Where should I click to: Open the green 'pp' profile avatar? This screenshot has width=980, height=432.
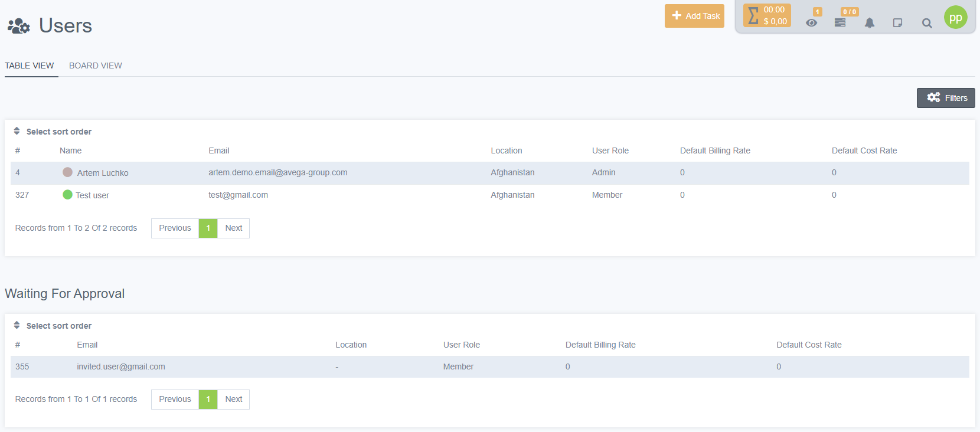955,17
